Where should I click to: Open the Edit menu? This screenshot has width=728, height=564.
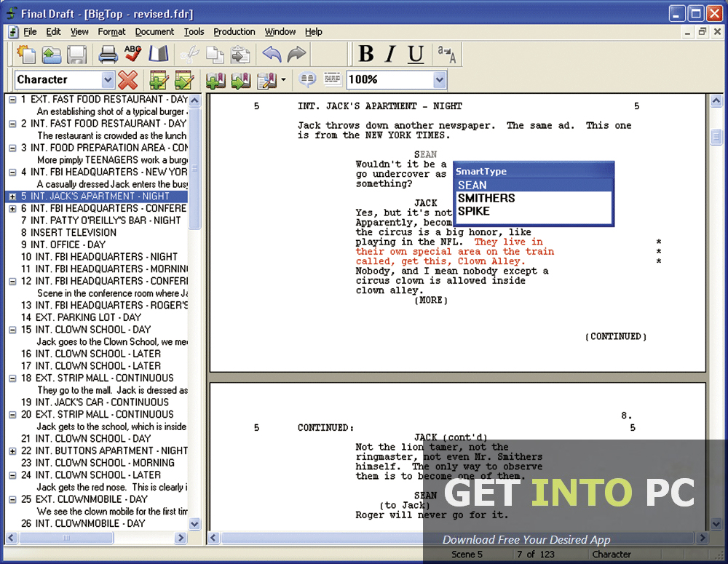pos(53,31)
